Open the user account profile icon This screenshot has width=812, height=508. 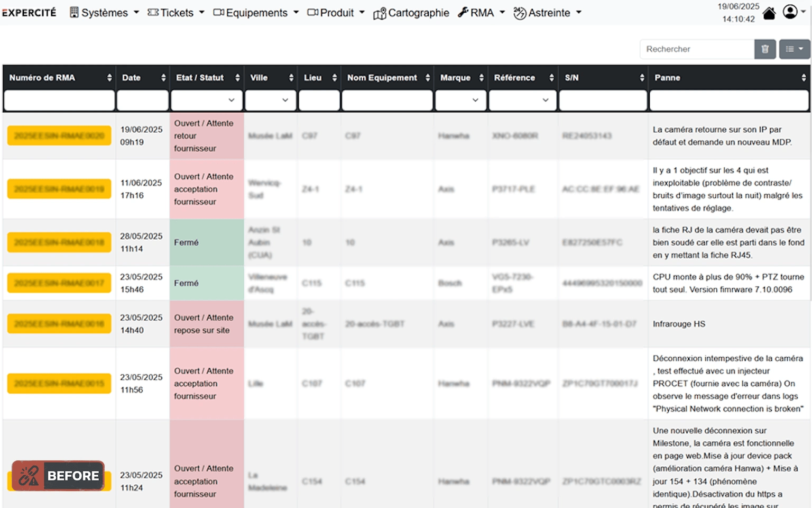[789, 11]
